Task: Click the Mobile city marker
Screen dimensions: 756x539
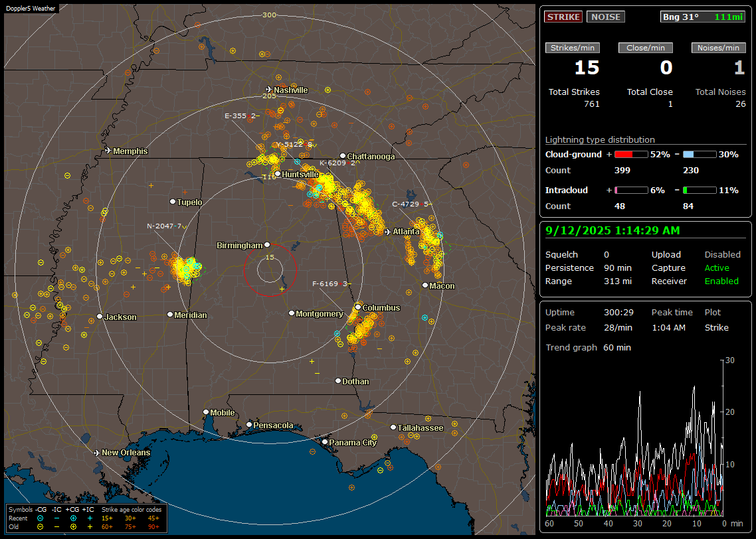Action: (x=206, y=412)
